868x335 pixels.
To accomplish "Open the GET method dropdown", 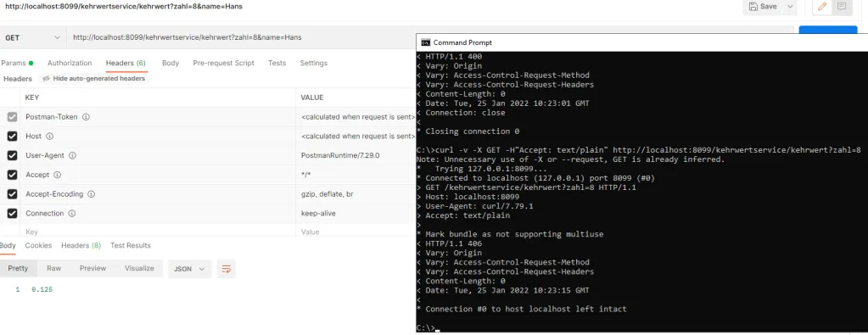I will coord(32,37).
